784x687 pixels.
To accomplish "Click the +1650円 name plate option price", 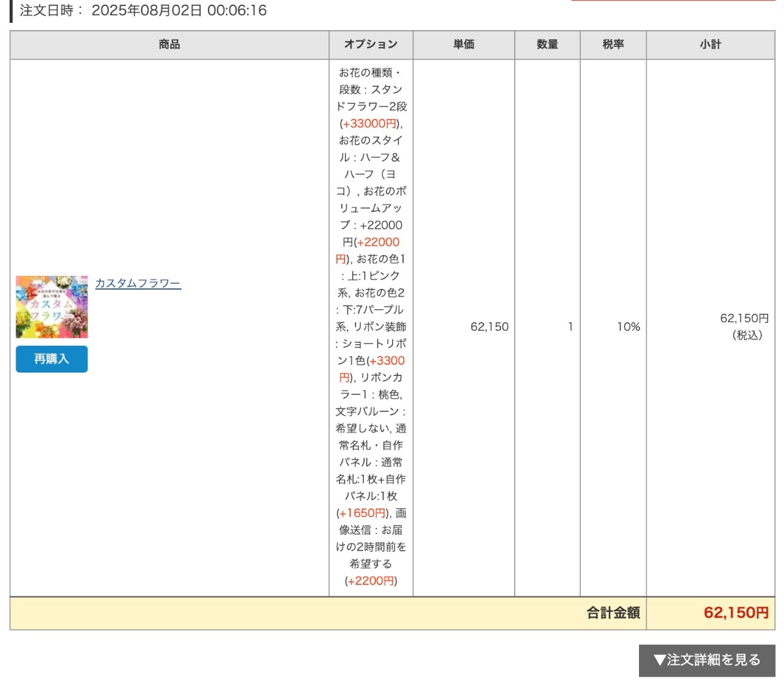I will [x=363, y=513].
